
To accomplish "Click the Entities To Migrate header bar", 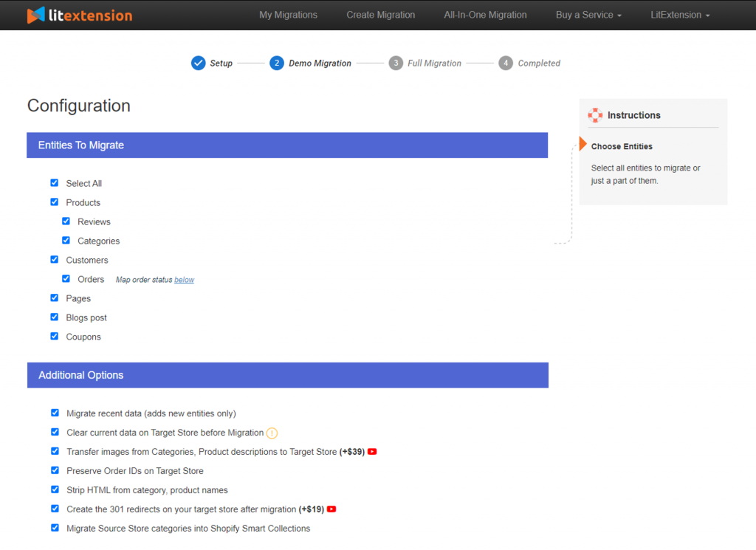I will [x=287, y=145].
